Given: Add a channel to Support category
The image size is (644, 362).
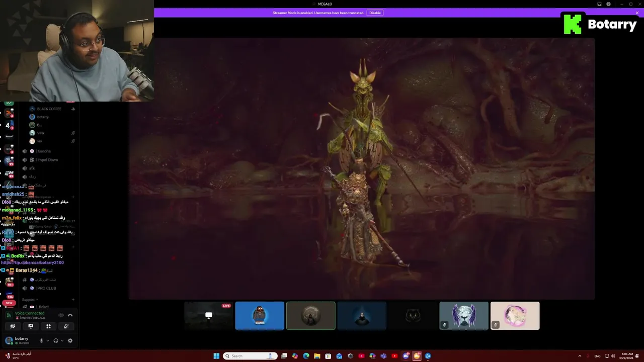Looking at the screenshot, I should 73,300.
